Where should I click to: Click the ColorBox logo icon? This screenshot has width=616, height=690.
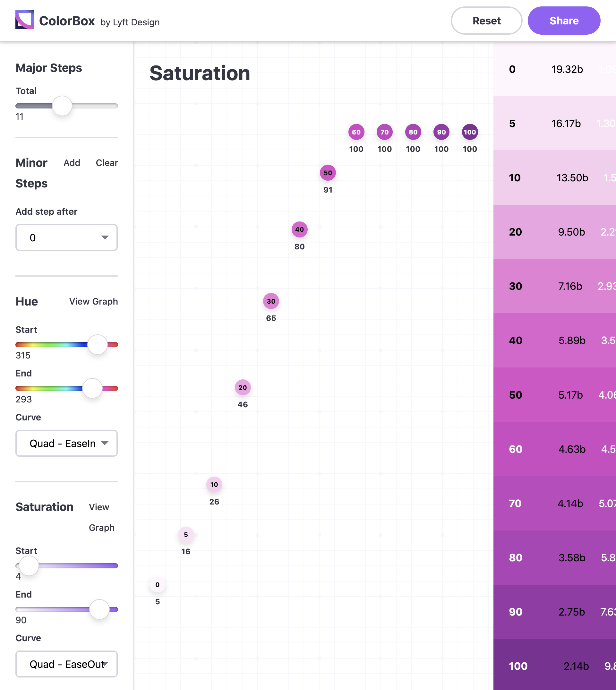pos(24,20)
